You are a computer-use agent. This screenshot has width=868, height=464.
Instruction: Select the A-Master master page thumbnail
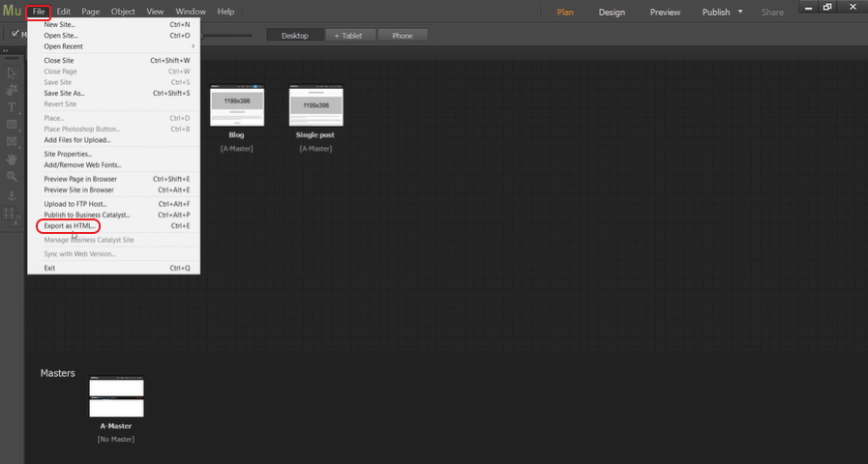(x=116, y=397)
